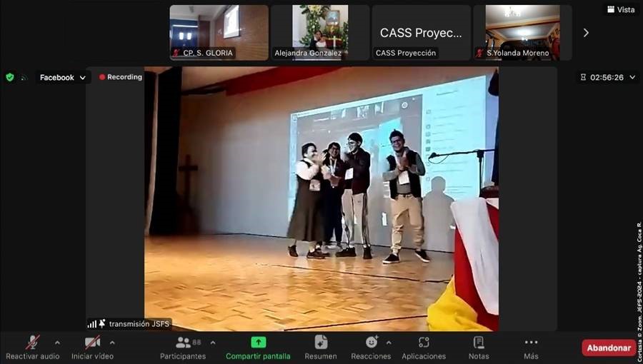Image resolution: width=643 pixels, height=364 pixels.
Task: Open the Reacciones emoji icon
Action: 372,343
